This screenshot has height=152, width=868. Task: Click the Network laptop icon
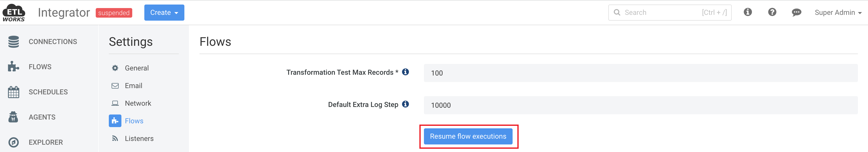click(x=115, y=103)
